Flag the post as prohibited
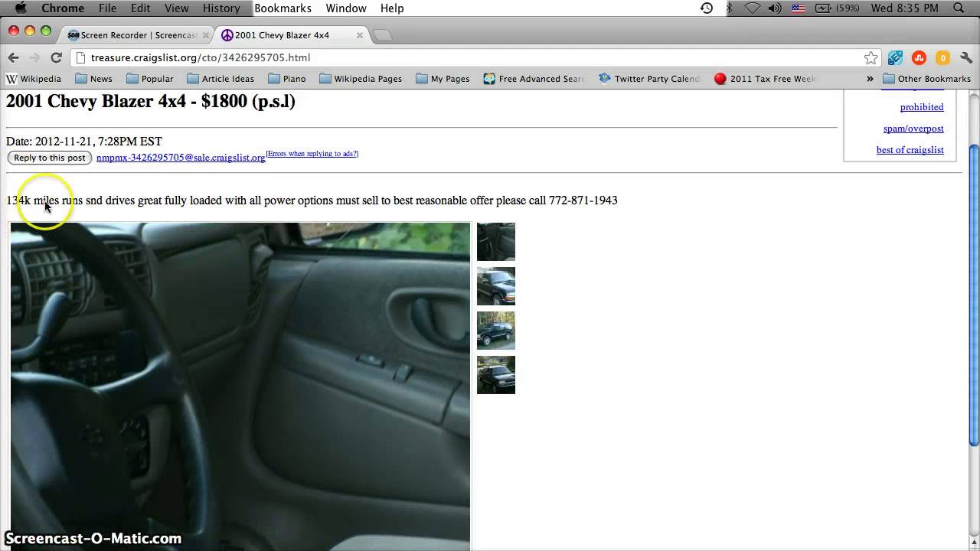Image resolution: width=980 pixels, height=551 pixels. (x=922, y=107)
